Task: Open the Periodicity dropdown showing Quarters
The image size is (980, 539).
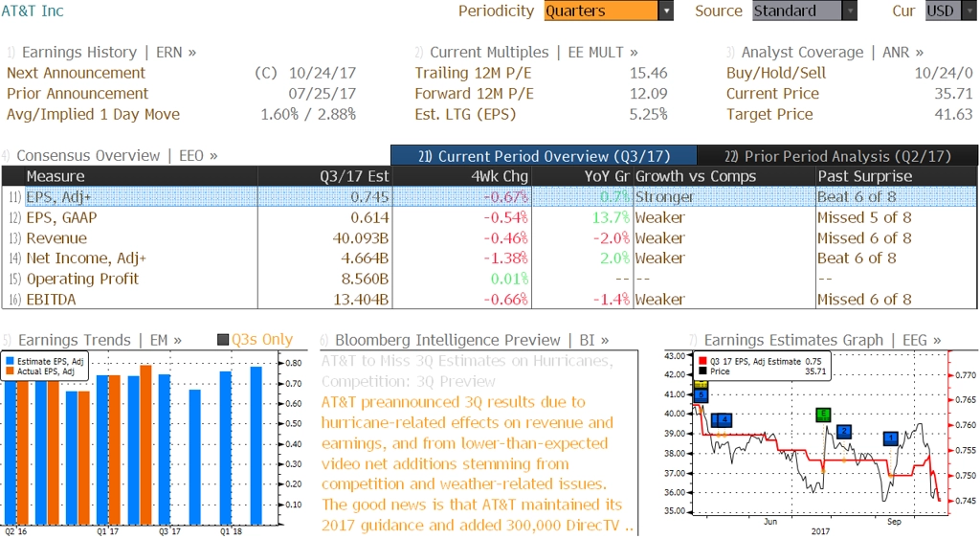Action: coord(609,11)
